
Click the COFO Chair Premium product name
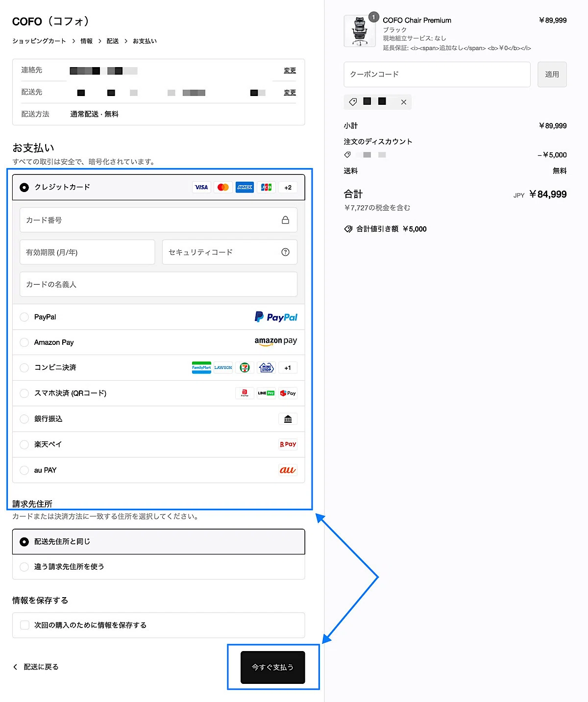coord(417,20)
